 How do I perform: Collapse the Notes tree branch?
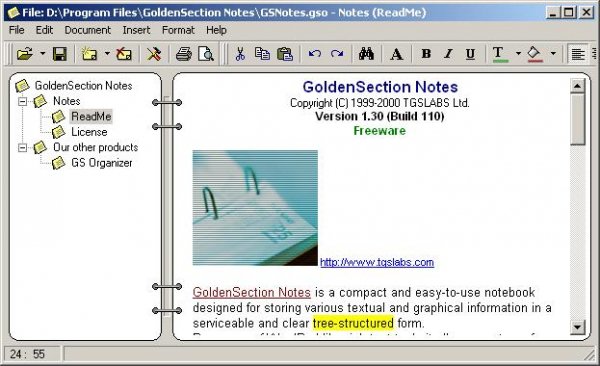[x=23, y=101]
